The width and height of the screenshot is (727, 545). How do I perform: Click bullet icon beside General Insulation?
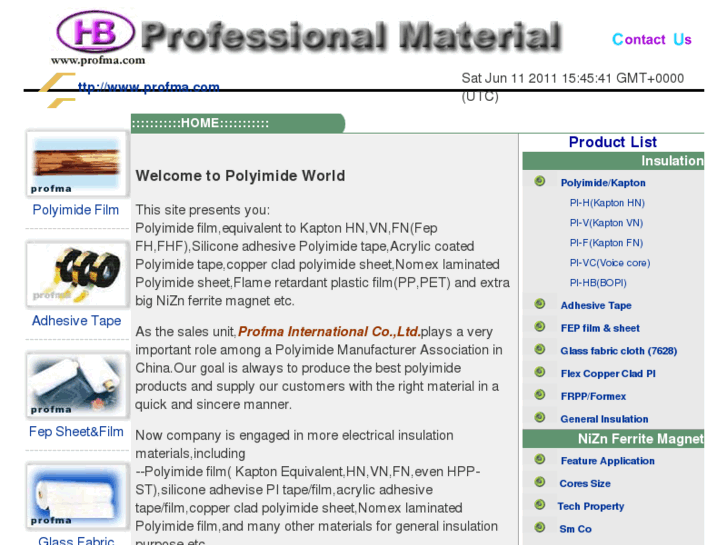[540, 417]
